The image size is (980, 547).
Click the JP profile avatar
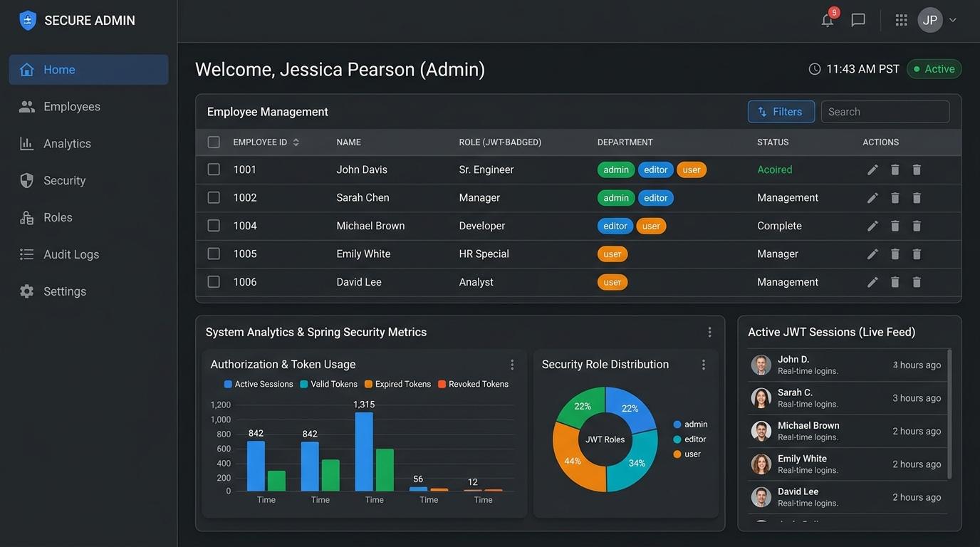(x=930, y=20)
